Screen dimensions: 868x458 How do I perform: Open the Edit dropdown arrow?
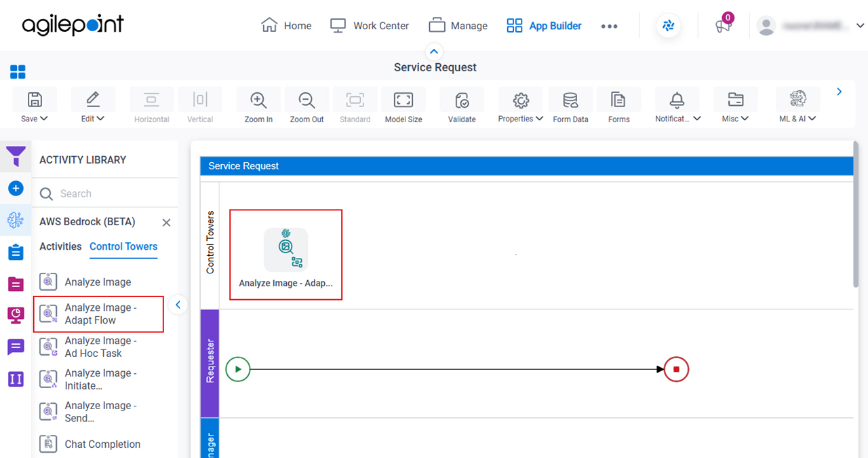click(101, 119)
